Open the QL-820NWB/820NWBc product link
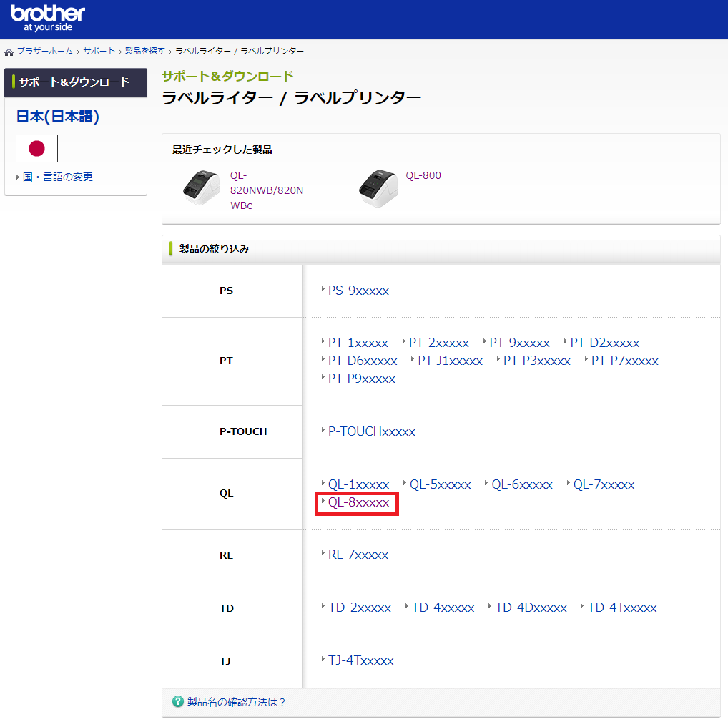 coord(267,190)
